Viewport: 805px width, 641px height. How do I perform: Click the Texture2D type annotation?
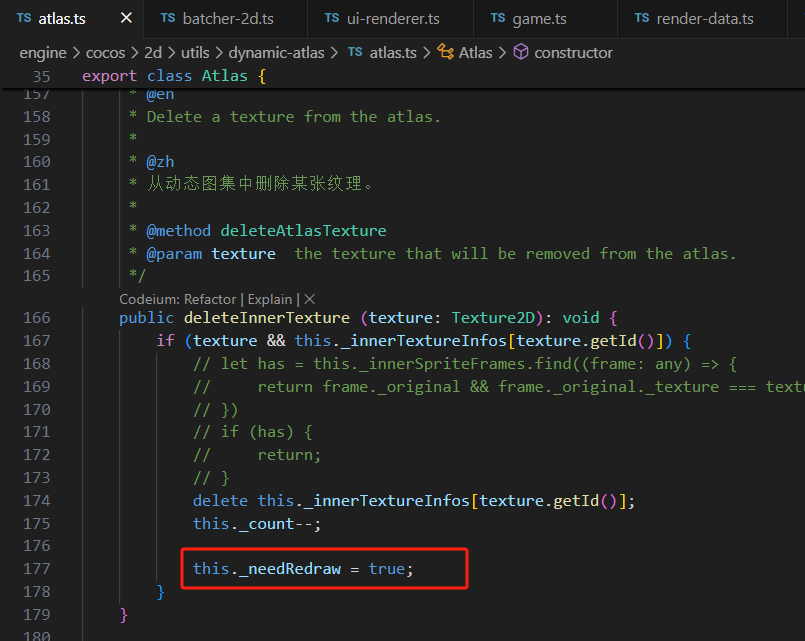point(493,318)
